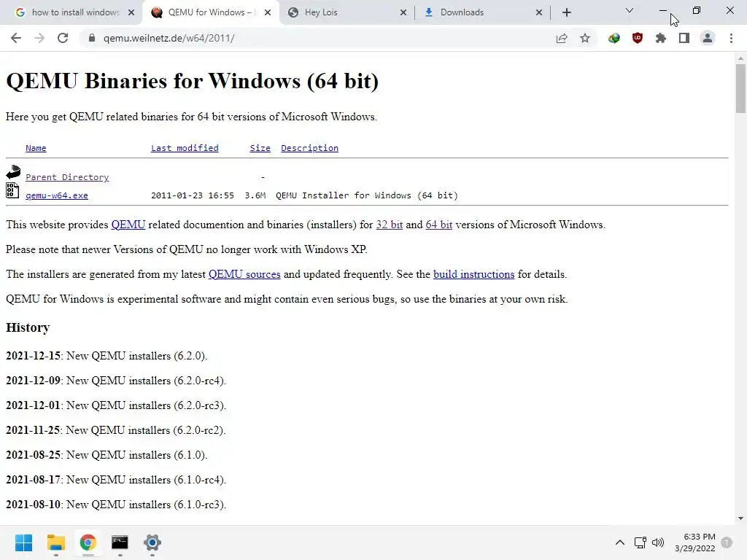Open the 64 bit link
Viewport: 747px width, 560px height.
[x=438, y=225]
